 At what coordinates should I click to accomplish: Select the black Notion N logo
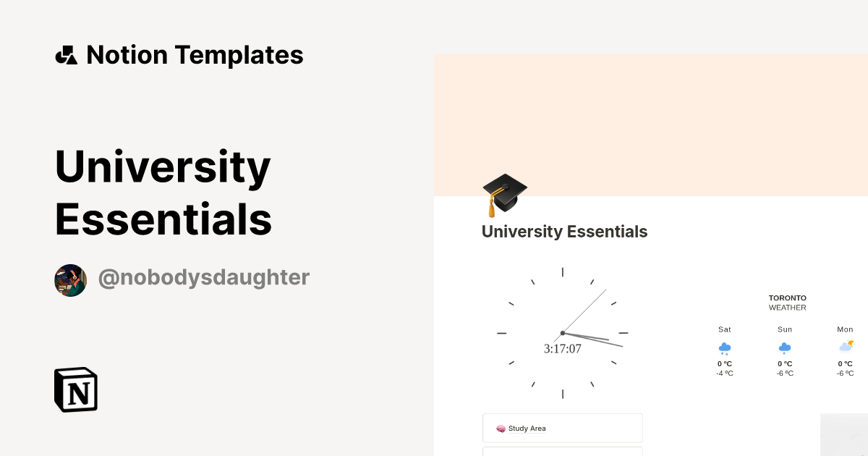pos(75,389)
